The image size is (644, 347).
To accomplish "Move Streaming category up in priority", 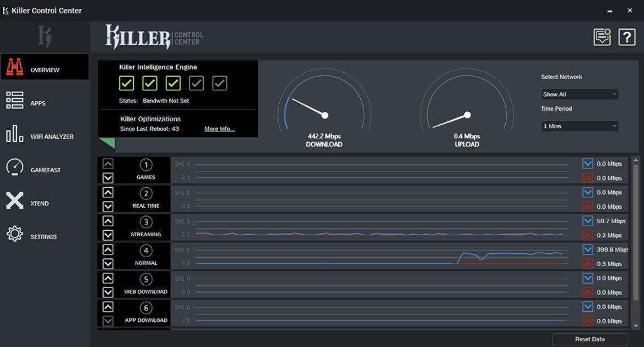I will 108,221.
